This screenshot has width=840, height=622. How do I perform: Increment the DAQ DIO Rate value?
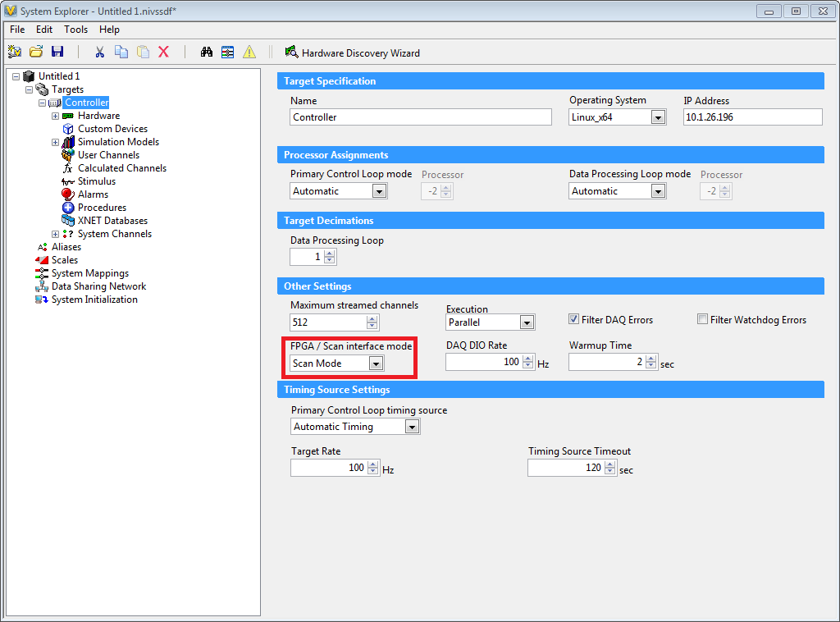point(528,359)
